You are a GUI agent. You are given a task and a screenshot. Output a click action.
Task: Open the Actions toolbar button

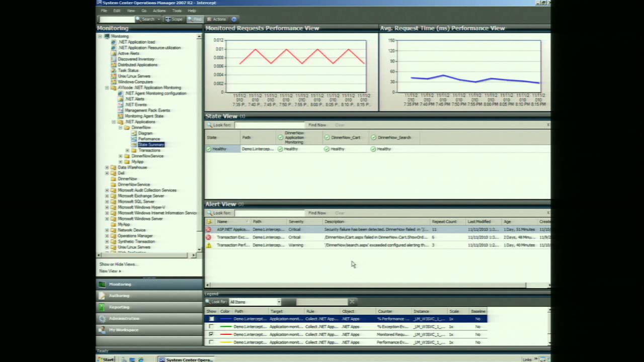216,19
